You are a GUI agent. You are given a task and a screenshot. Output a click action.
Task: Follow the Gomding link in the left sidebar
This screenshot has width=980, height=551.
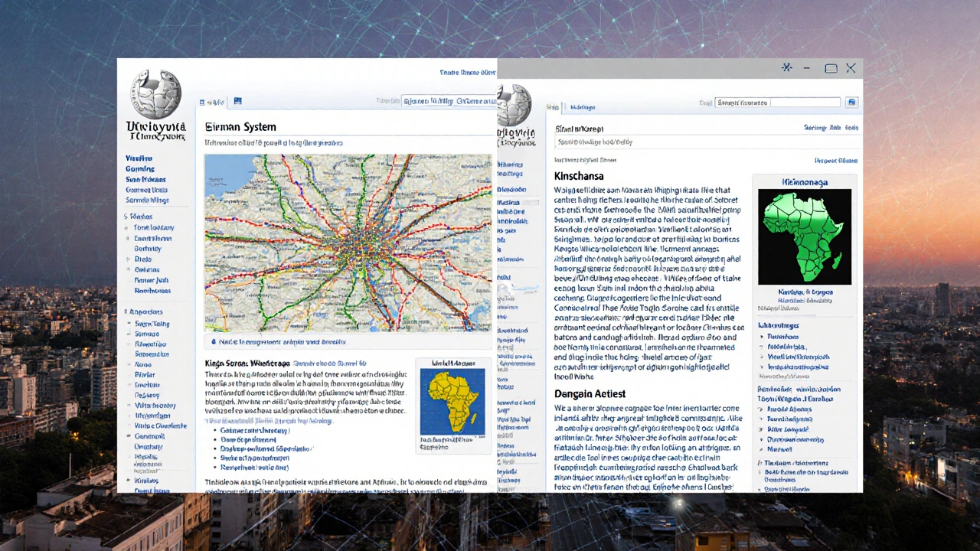(141, 168)
